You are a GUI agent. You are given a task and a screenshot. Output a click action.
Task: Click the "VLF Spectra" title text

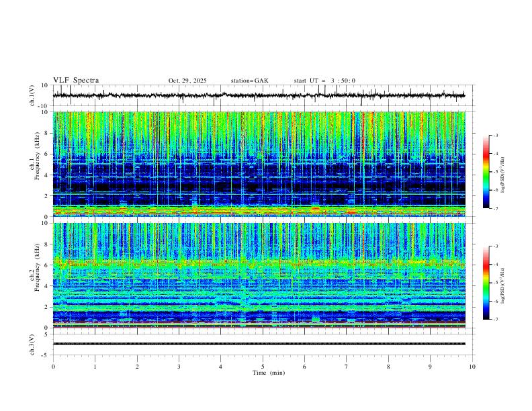pyautogui.click(x=76, y=81)
